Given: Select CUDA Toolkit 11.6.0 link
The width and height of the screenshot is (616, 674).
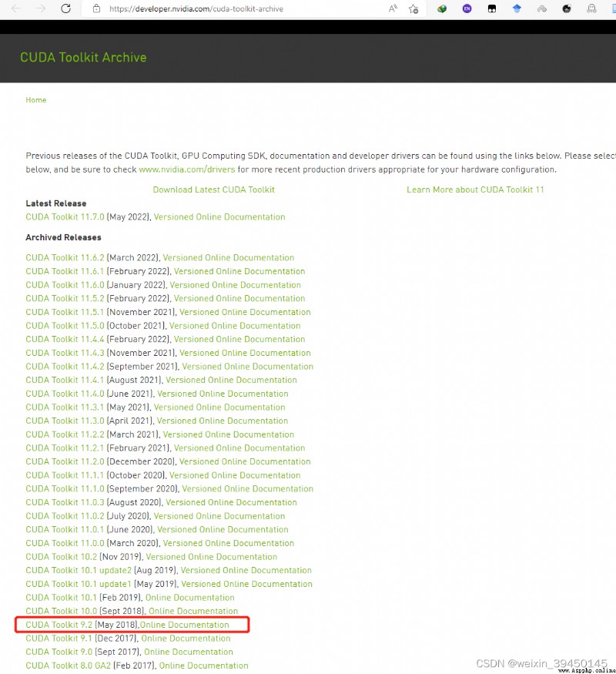Looking at the screenshot, I should [x=65, y=285].
